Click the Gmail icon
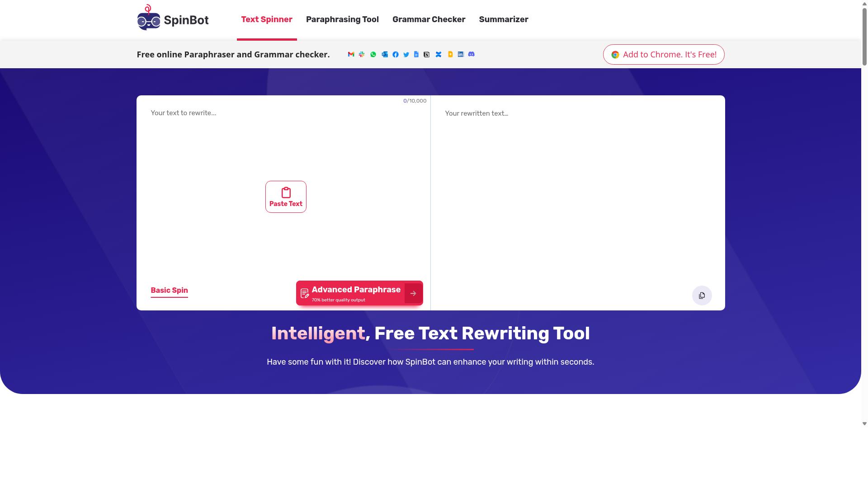The height and width of the screenshot is (488, 868). click(351, 54)
